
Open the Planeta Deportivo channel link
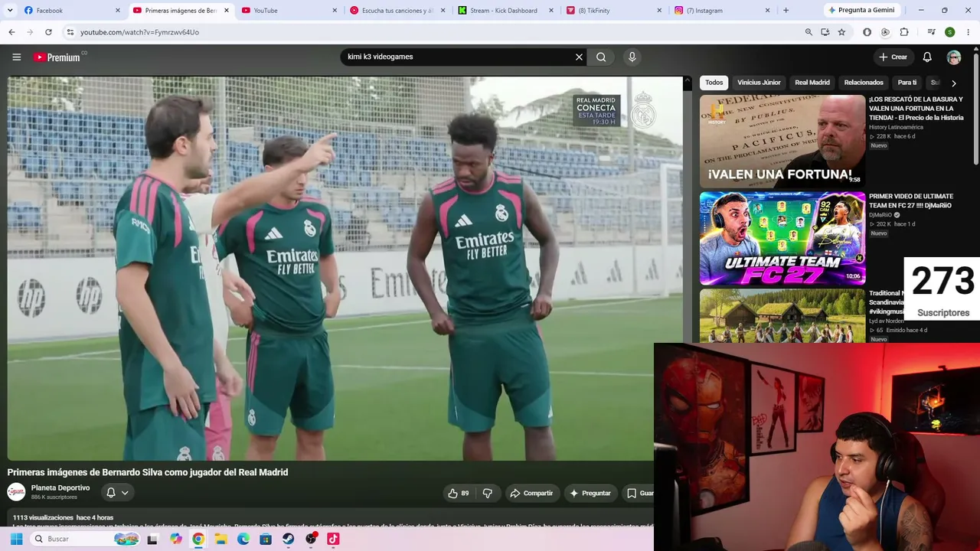60,487
